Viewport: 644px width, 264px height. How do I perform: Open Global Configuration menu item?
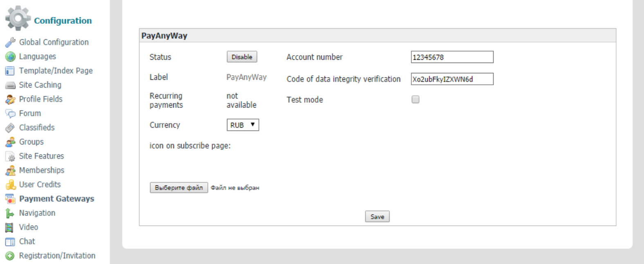[x=54, y=42]
